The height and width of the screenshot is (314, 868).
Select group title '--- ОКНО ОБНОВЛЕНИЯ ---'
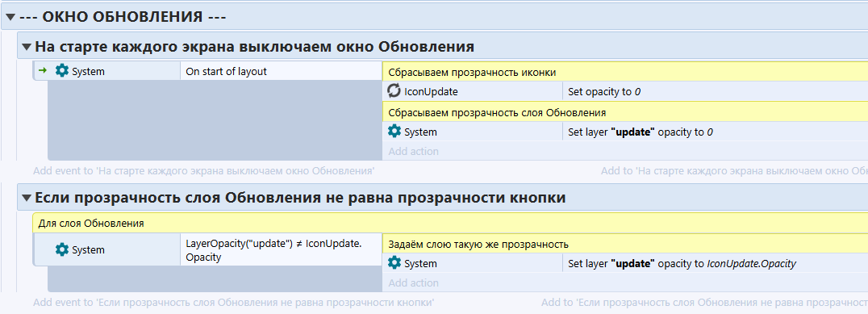click(x=123, y=17)
